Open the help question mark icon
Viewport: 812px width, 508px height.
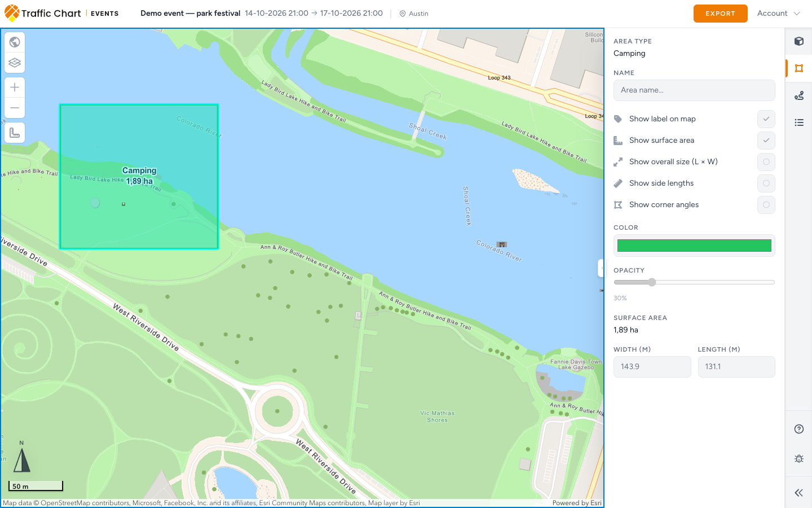(x=799, y=429)
